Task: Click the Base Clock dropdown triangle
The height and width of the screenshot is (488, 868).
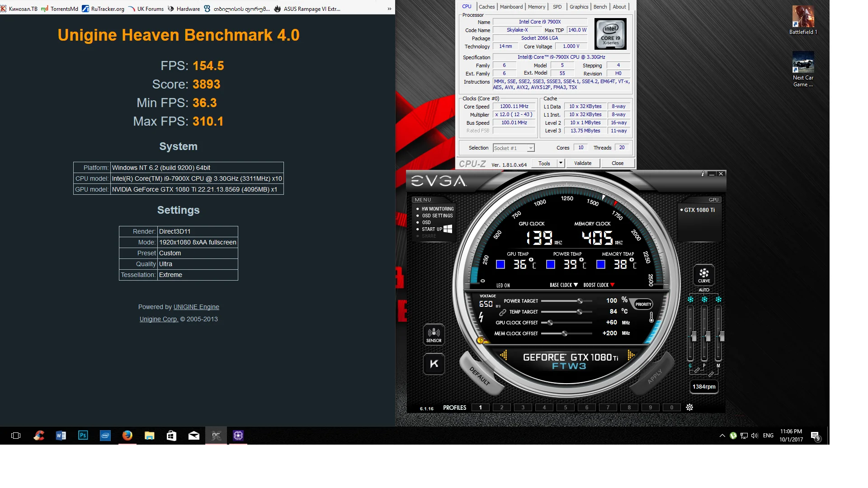Action: pyautogui.click(x=576, y=285)
